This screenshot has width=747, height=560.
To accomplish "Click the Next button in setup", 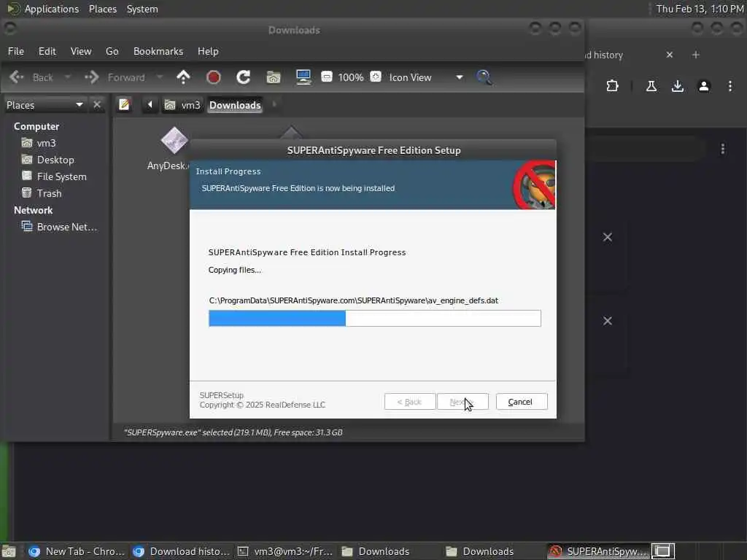I will pos(462,402).
